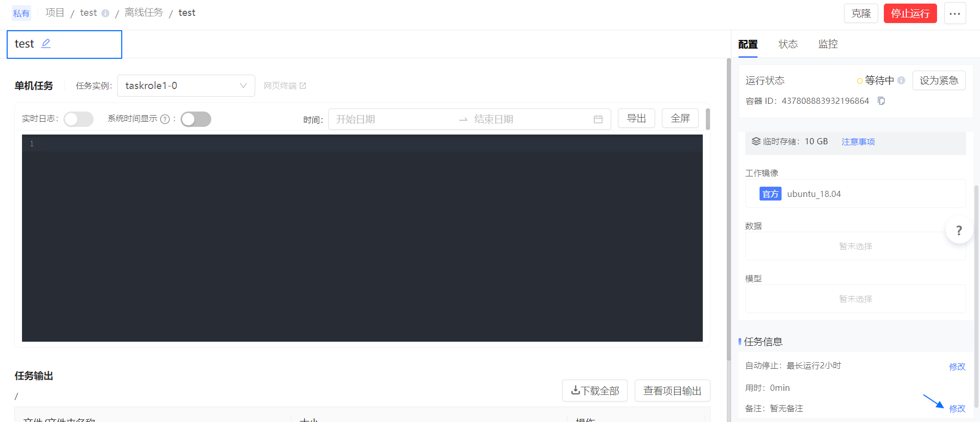Switch to the 监控 tab
980x422 pixels.
[x=828, y=44]
